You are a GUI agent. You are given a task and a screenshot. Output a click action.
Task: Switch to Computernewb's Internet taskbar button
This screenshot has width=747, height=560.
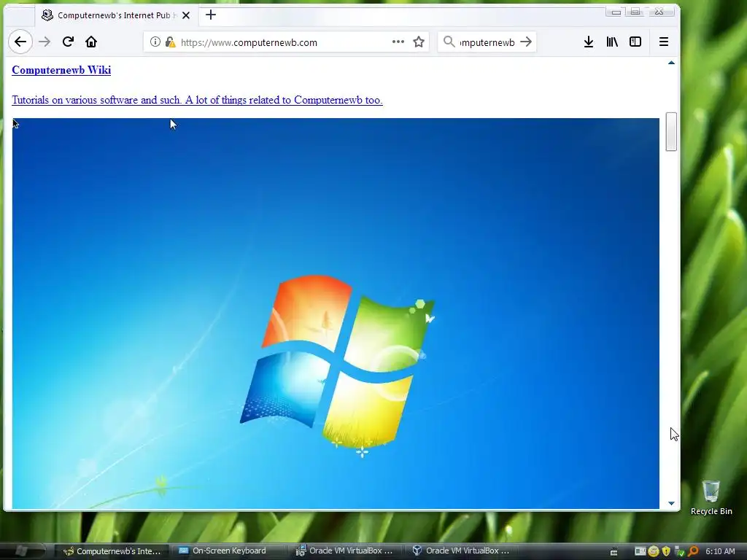coord(112,551)
